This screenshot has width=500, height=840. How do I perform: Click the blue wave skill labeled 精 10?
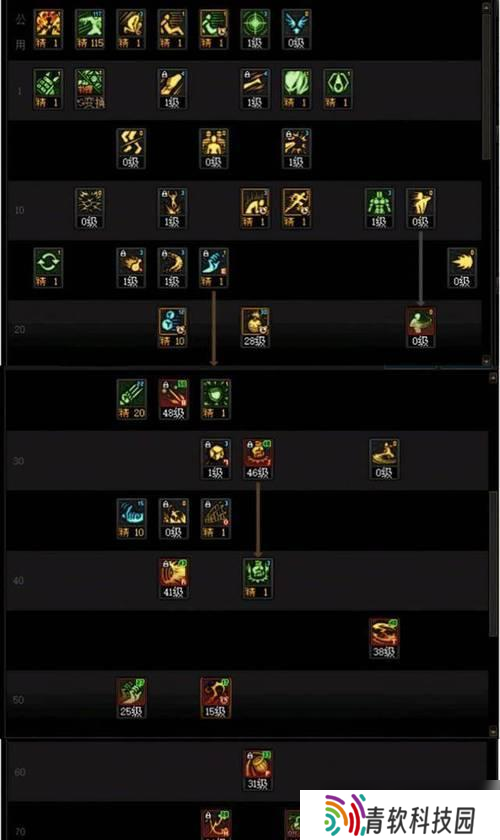(x=131, y=519)
